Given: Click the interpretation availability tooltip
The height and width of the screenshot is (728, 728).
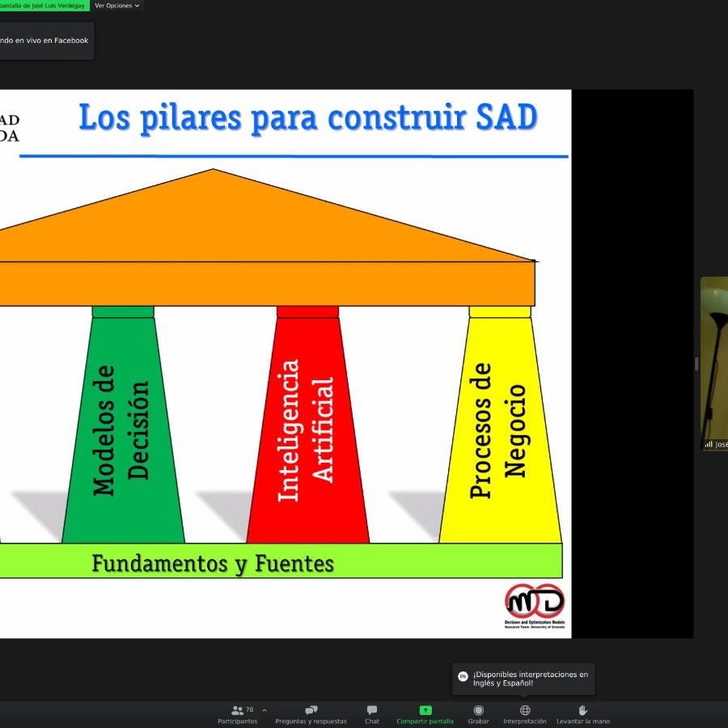Looking at the screenshot, I should click(x=531, y=678).
